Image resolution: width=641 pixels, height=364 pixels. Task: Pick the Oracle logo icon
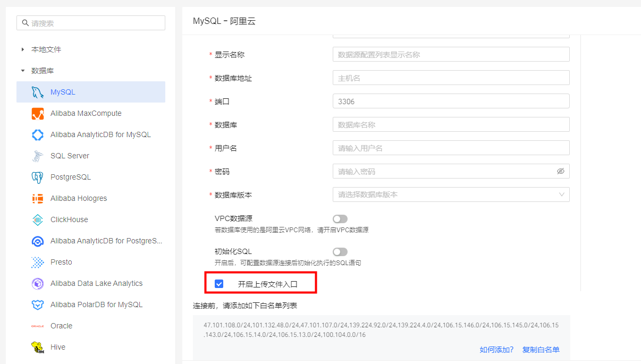click(x=37, y=326)
